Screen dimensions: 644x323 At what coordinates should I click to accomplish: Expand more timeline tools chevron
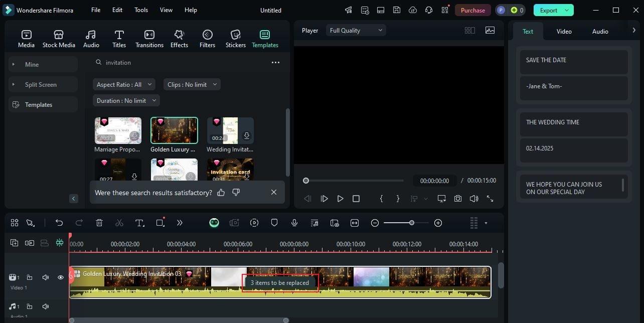click(x=180, y=223)
